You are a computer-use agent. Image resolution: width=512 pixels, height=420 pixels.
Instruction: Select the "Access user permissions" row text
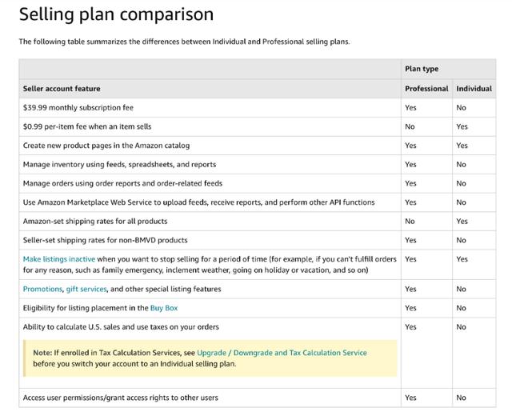120,398
